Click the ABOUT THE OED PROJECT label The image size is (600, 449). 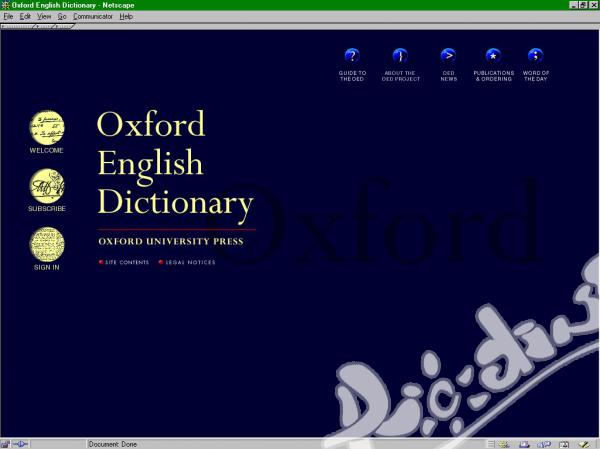[401, 76]
